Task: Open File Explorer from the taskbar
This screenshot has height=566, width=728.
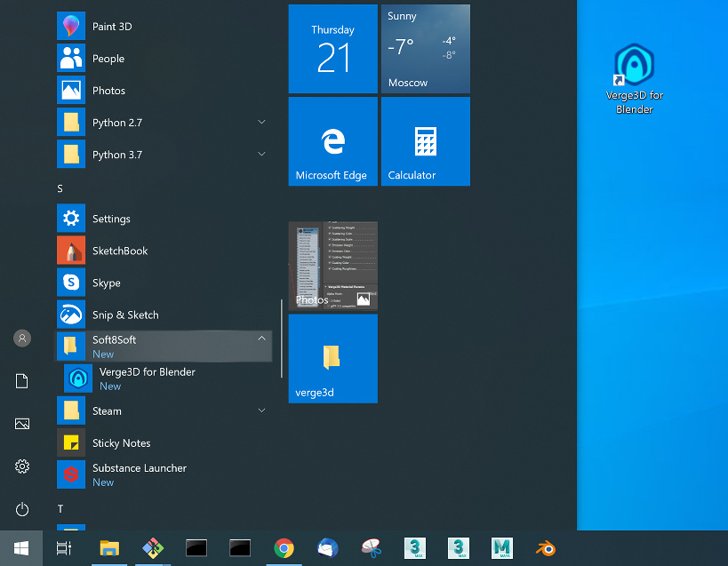Action: pos(109,548)
